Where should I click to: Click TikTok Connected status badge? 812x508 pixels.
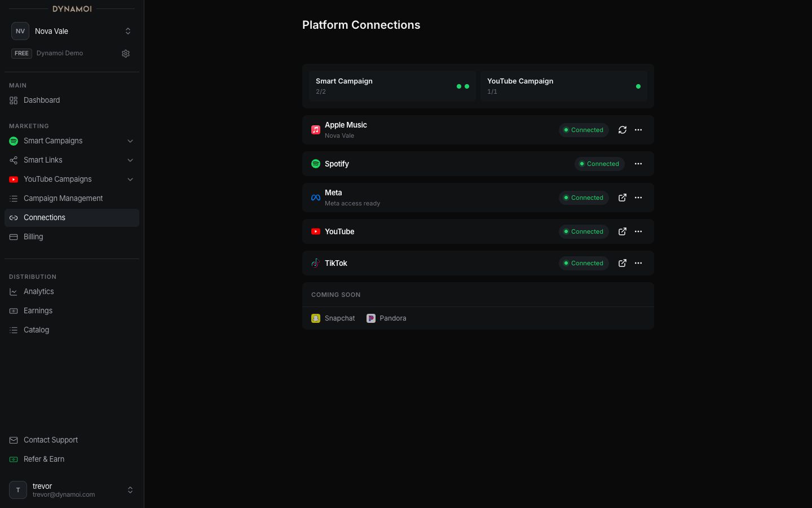coord(584,263)
